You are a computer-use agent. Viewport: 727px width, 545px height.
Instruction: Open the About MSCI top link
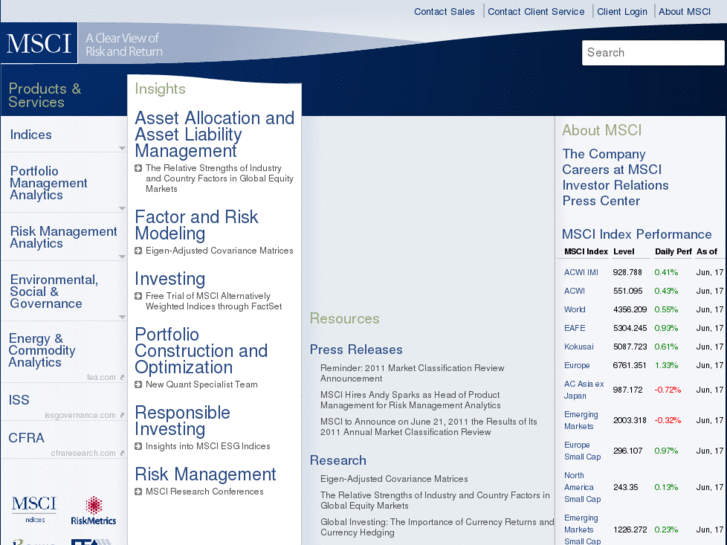(x=684, y=12)
